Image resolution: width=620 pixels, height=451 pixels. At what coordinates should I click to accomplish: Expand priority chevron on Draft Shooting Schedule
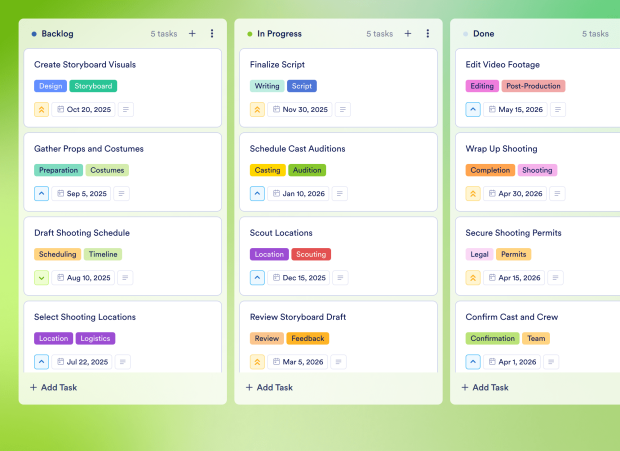[x=42, y=278]
